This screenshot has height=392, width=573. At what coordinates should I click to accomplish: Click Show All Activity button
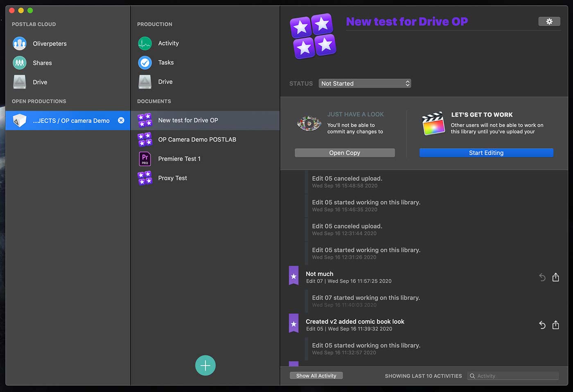(x=316, y=376)
